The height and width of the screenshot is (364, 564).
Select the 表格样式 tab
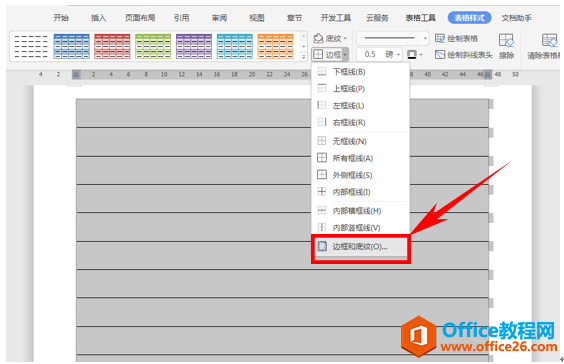click(469, 18)
